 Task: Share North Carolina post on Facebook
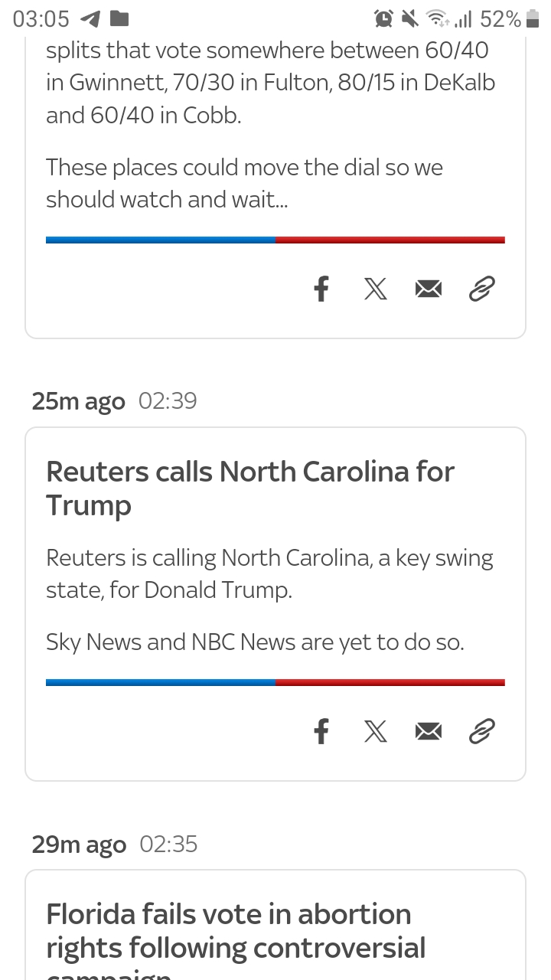click(321, 731)
